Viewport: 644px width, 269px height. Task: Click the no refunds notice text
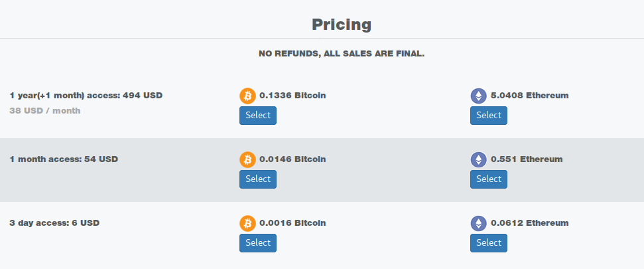pos(342,54)
